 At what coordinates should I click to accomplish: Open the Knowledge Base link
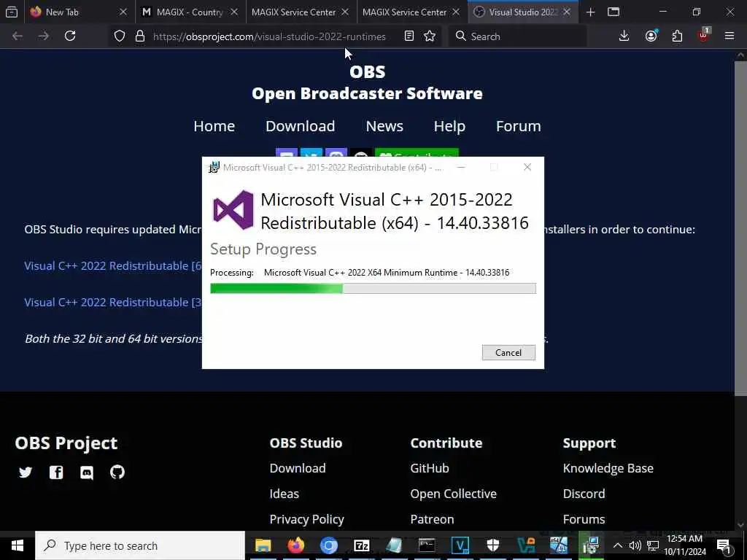point(608,468)
